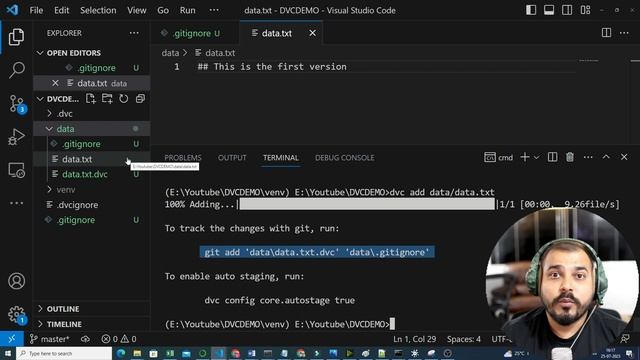
Task: Open the Explorer view in activity bar
Action: tap(16, 37)
